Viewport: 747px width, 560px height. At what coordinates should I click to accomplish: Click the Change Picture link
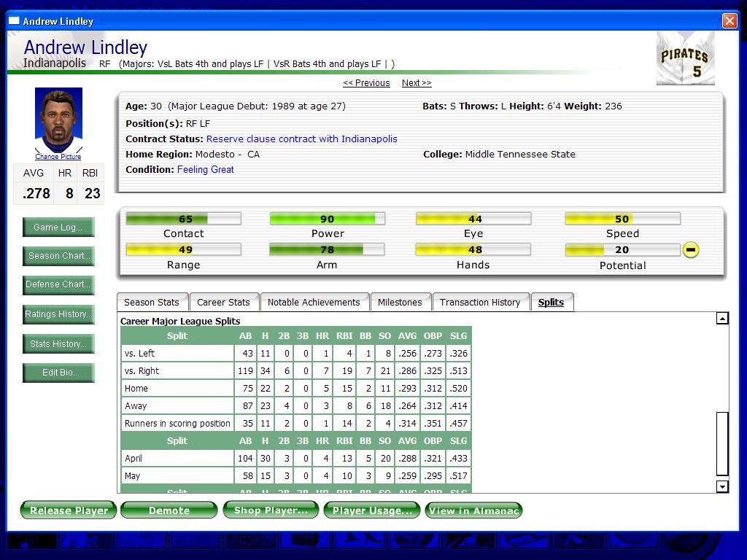(58, 157)
